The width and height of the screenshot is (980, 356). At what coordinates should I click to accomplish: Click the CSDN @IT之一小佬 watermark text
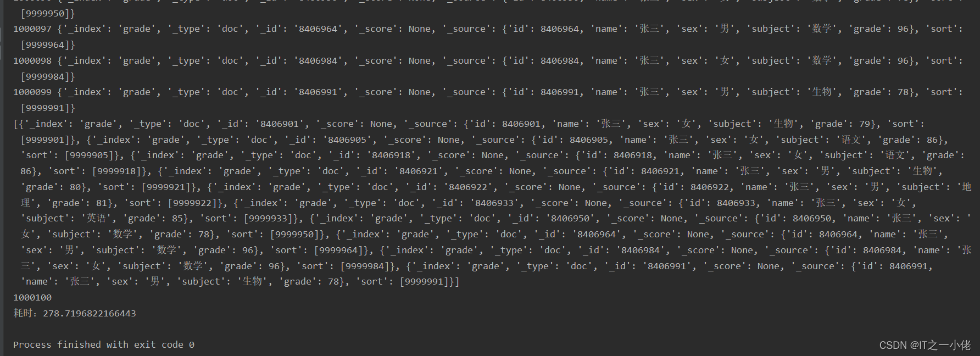(925, 345)
